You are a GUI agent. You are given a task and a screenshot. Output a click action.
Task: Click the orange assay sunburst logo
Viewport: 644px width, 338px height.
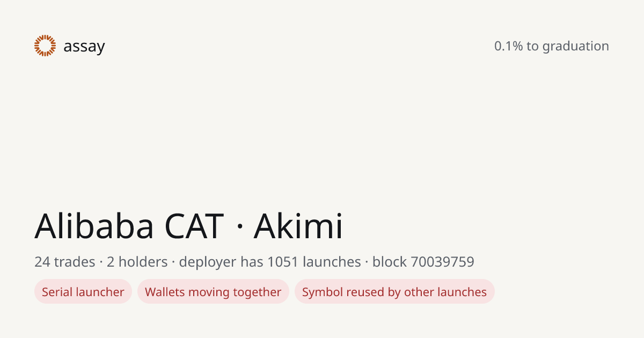(x=45, y=46)
